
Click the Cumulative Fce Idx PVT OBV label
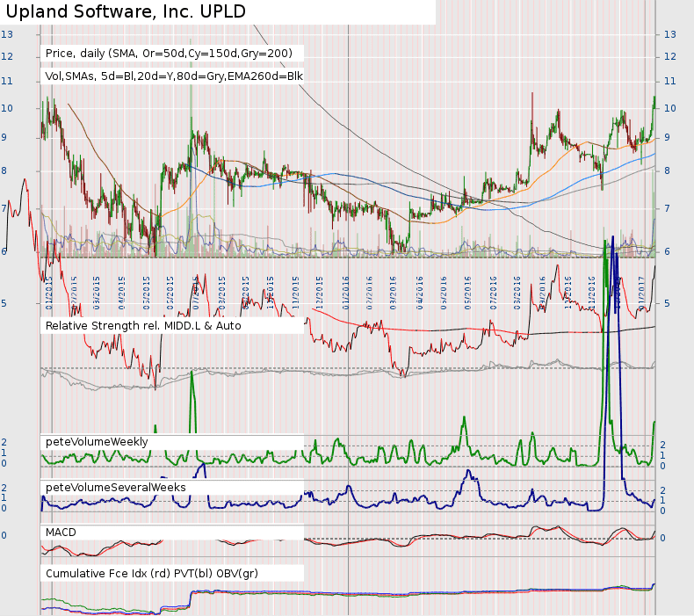(151, 574)
